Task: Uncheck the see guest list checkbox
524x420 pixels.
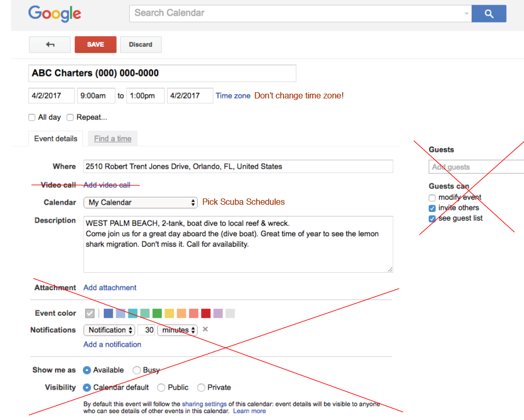Action: click(x=432, y=219)
